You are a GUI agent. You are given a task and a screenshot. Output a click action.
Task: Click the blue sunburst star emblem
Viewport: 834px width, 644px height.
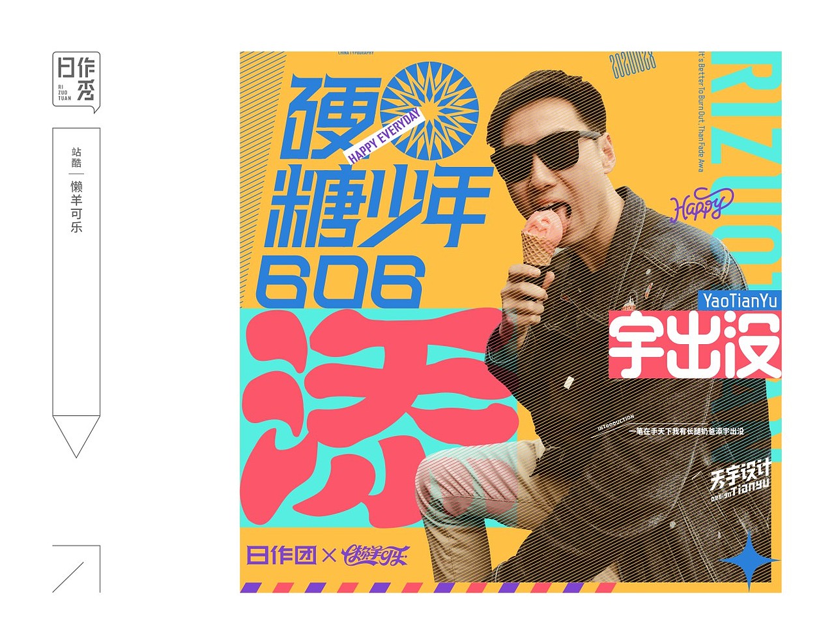point(430,111)
